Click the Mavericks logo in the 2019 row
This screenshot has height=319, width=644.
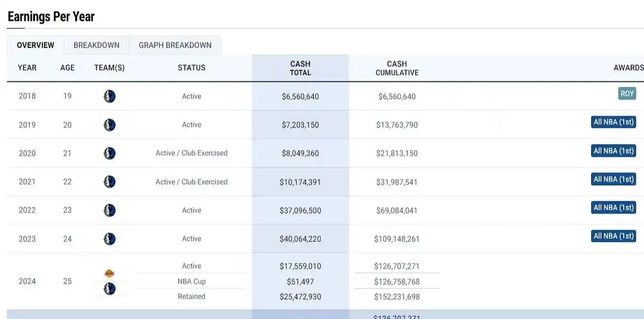(109, 125)
